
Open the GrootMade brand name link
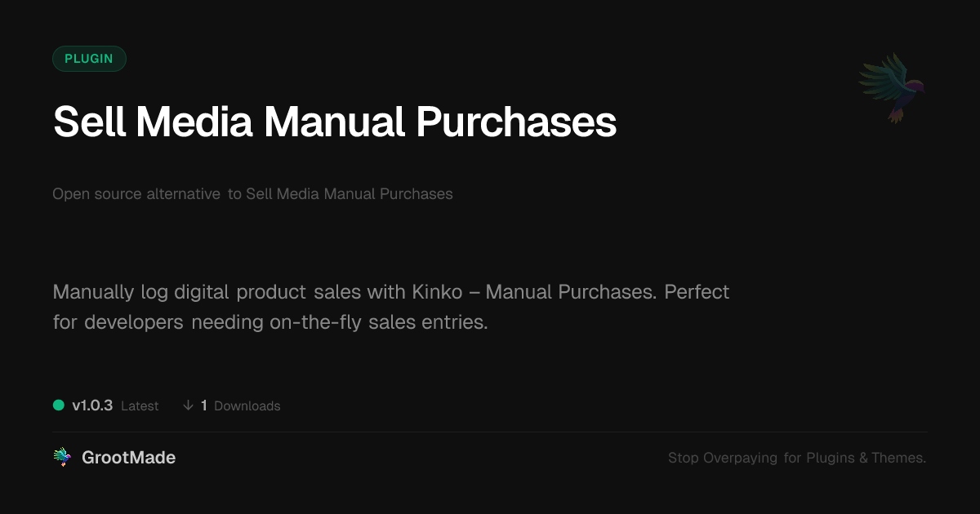point(128,458)
